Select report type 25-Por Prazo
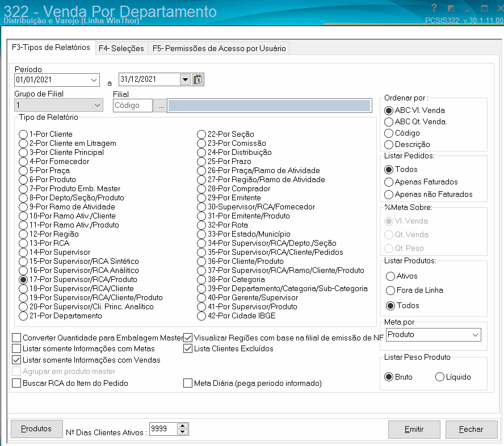The image size is (504, 446). pyautogui.click(x=224, y=162)
